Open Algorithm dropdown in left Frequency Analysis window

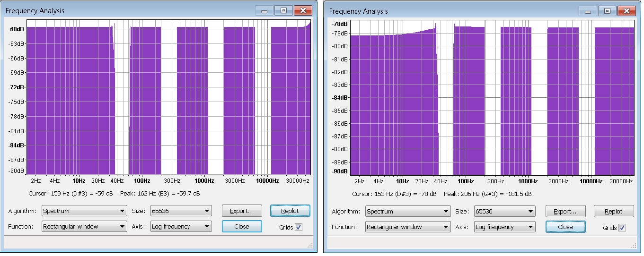point(84,211)
